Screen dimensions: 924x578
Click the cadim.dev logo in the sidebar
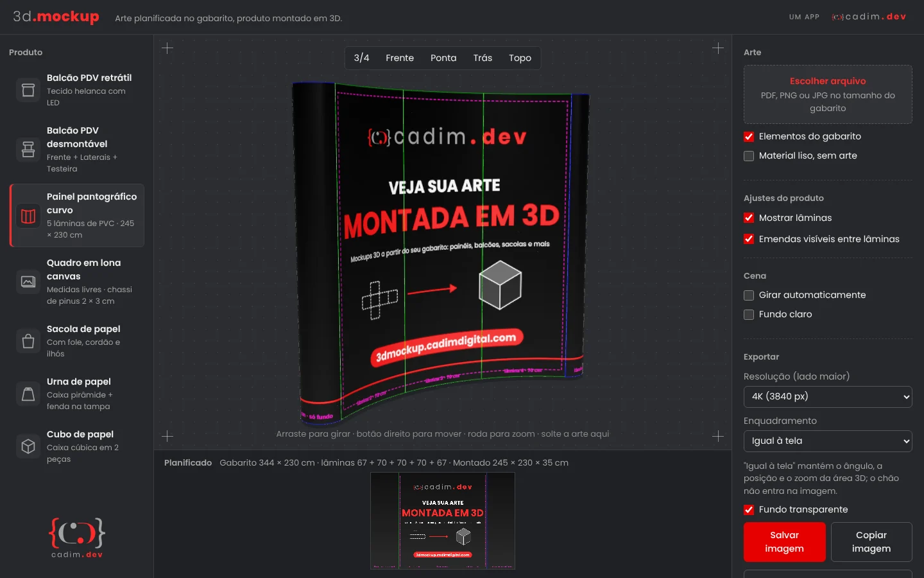[x=77, y=538]
